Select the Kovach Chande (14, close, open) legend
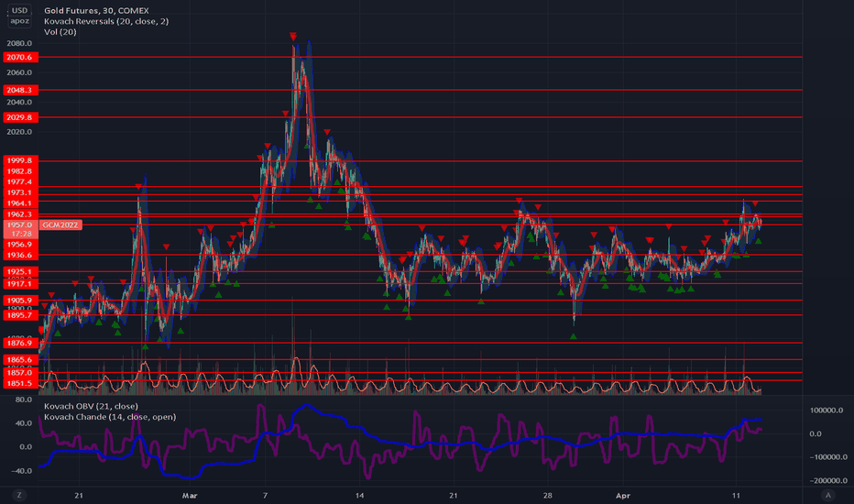854x504 pixels. point(110,417)
